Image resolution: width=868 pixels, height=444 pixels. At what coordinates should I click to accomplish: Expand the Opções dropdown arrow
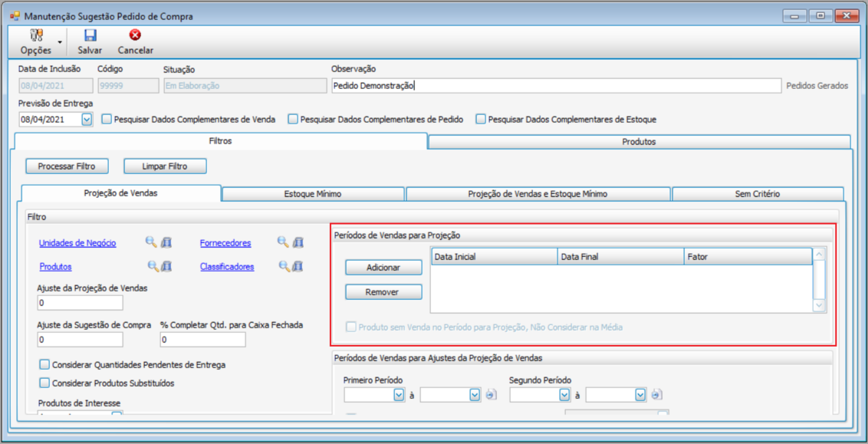click(59, 42)
